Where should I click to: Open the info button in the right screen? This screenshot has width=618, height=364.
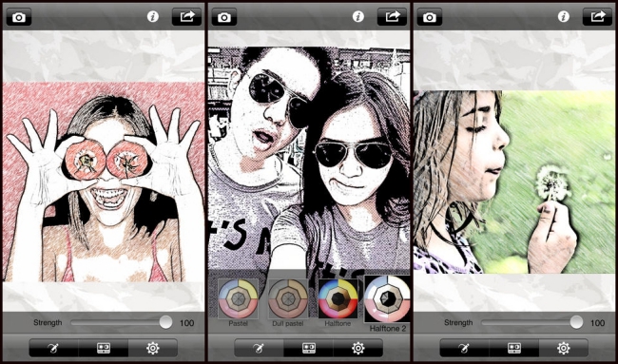click(x=564, y=16)
